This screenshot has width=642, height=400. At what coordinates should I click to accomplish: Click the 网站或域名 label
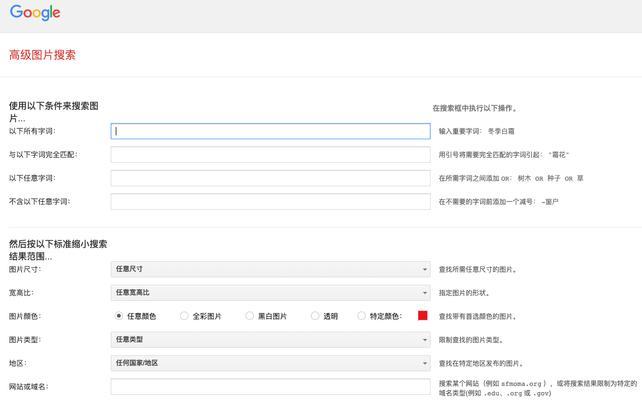tap(29, 386)
